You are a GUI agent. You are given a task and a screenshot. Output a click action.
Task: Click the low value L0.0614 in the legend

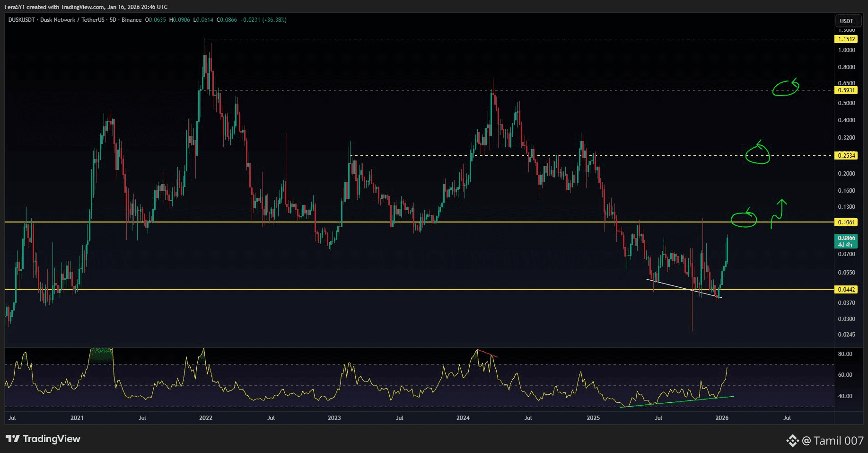(x=203, y=20)
